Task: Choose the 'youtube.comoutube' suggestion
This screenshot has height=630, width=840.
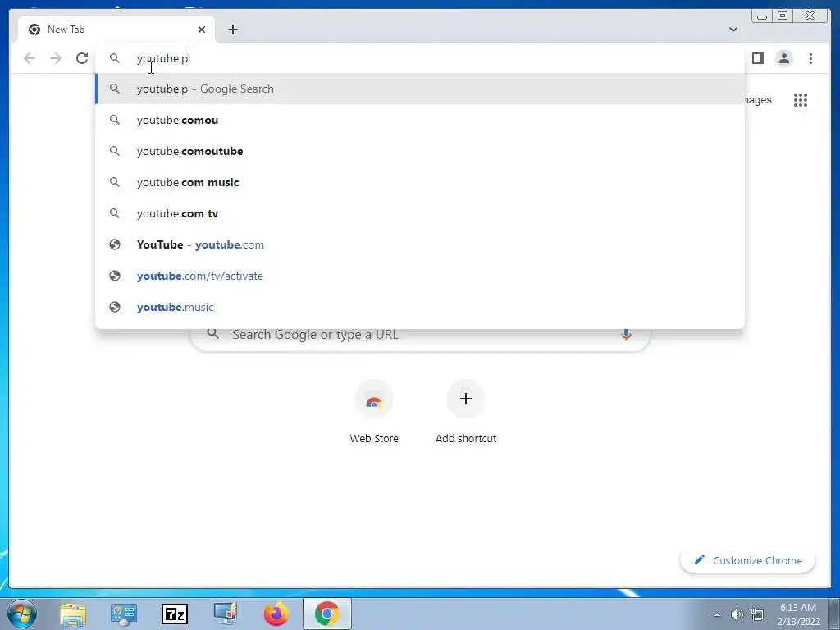Action: pyautogui.click(x=420, y=151)
